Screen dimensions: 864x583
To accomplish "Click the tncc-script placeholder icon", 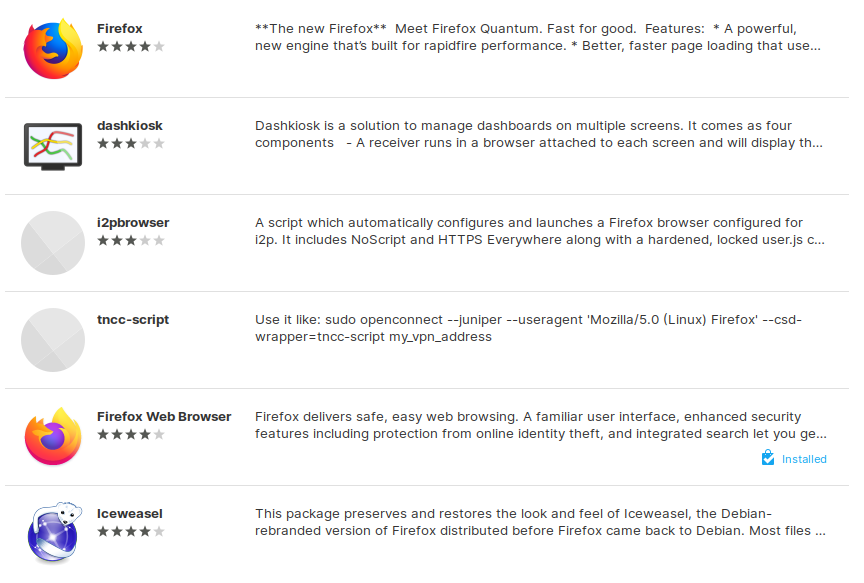I will click(52, 339).
